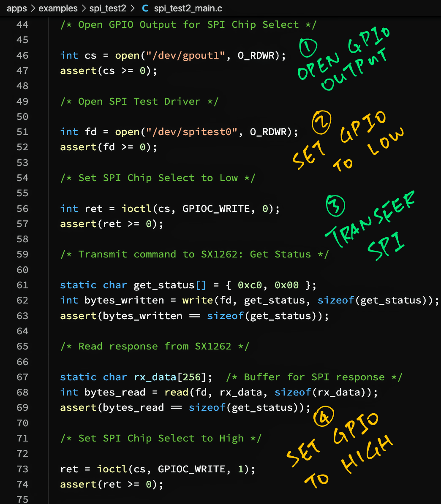
Task: Click the 0xc0 hex value in get_status
Action: 250,285
